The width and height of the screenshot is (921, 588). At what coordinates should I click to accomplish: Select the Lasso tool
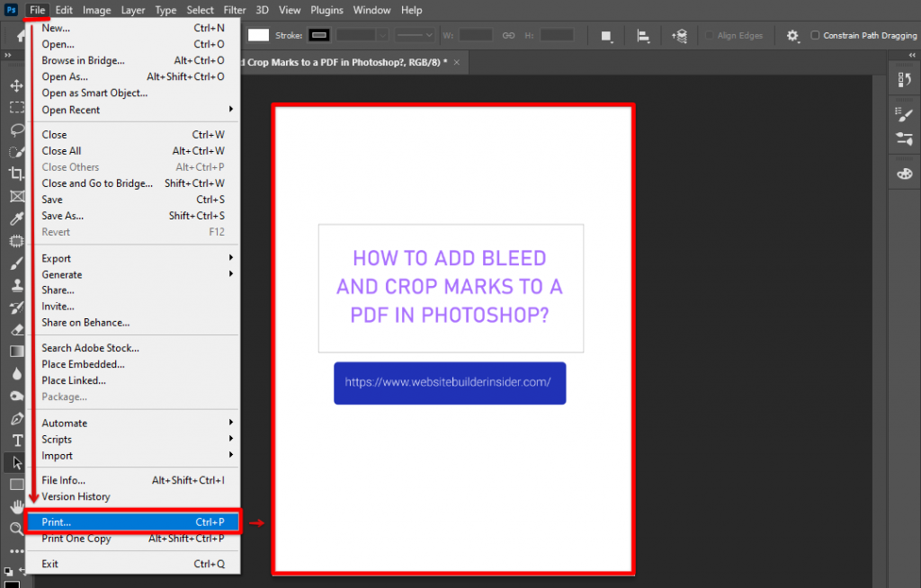pos(16,129)
